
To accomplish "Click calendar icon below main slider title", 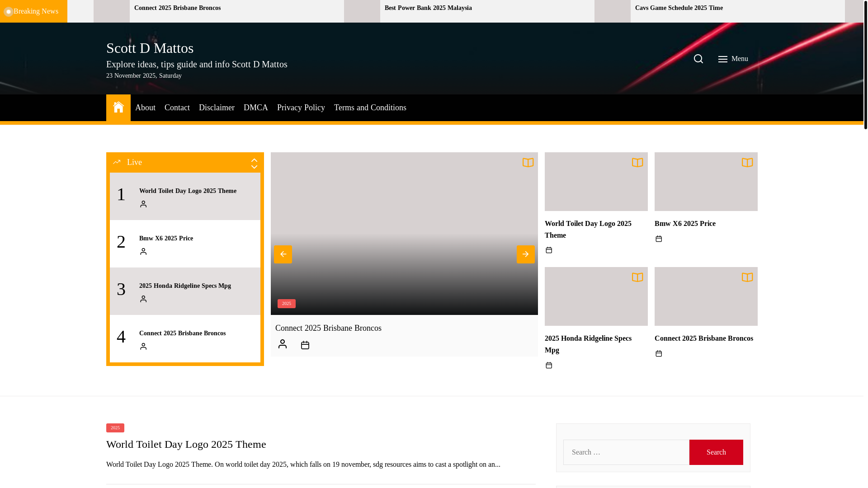I will 305,345.
